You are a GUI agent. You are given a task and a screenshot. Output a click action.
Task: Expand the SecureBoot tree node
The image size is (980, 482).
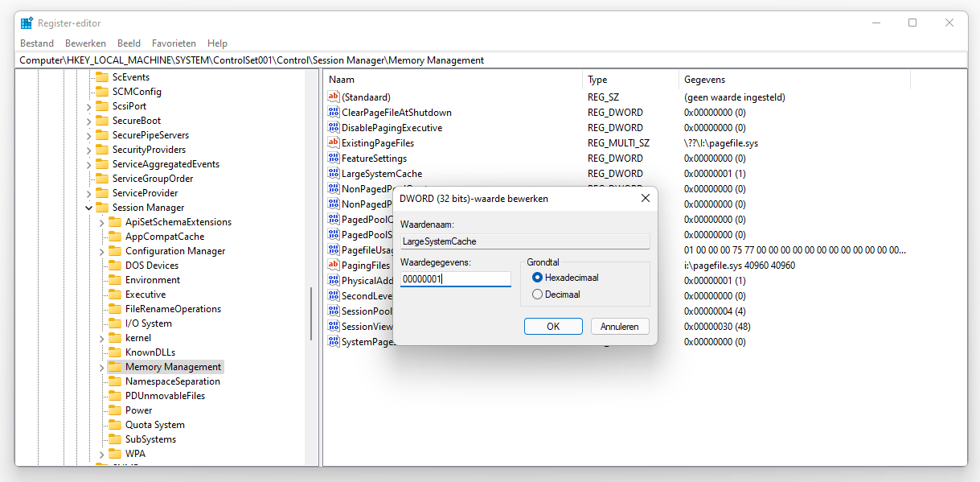click(x=88, y=120)
